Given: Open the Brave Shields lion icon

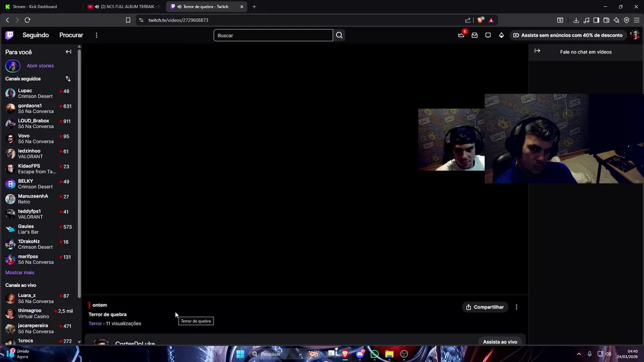Looking at the screenshot, I should click(x=480, y=20).
